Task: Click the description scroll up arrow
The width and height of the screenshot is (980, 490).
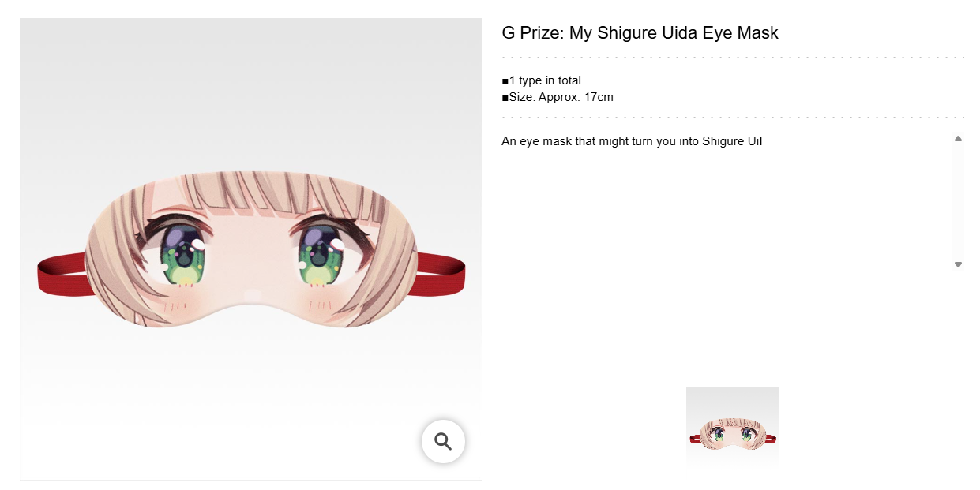Action: coord(958,139)
